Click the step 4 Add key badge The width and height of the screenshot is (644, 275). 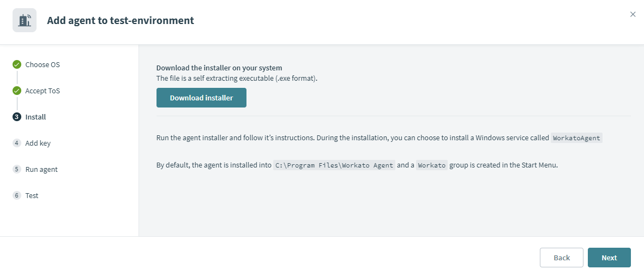coord(17,143)
